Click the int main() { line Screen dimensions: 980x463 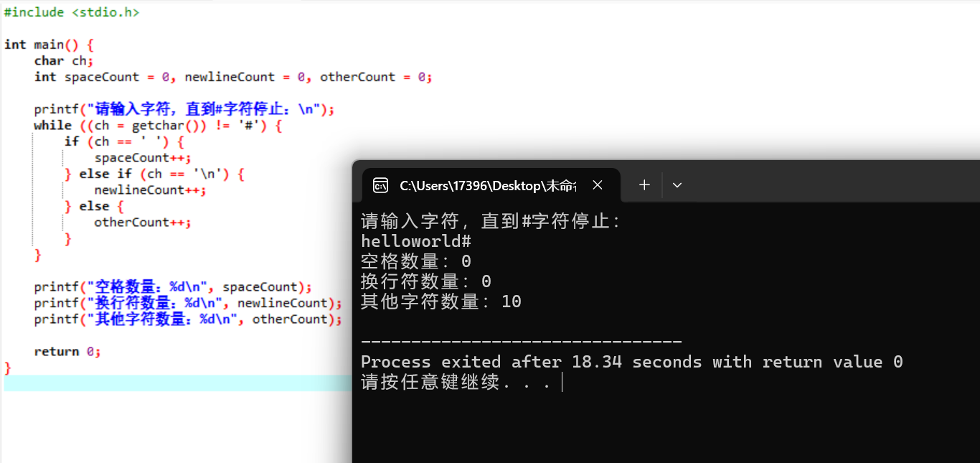pos(49,45)
